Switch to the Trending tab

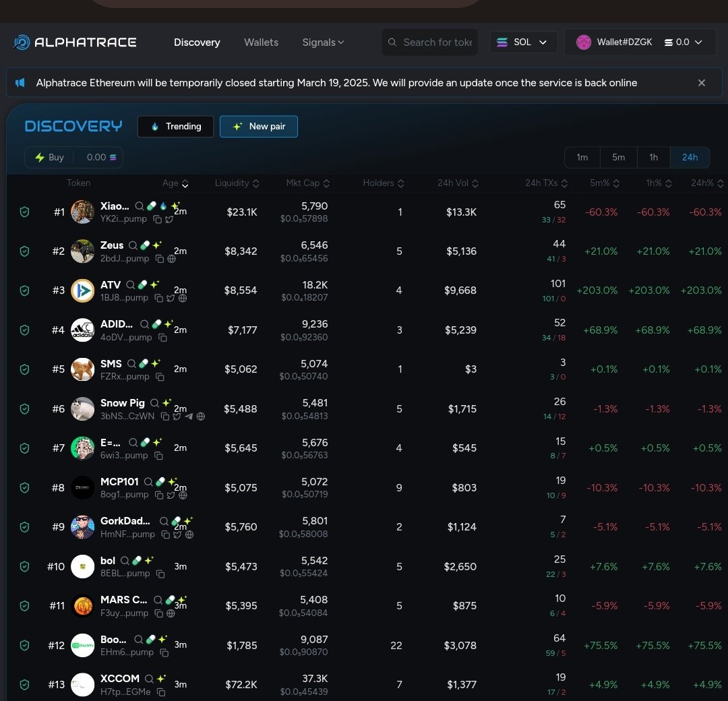175,127
